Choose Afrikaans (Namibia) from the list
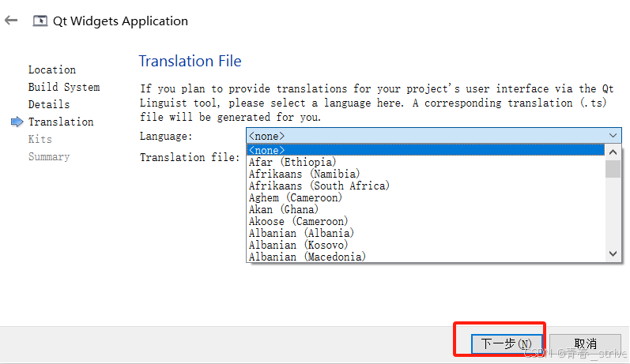This screenshot has width=630, height=364. point(425,174)
